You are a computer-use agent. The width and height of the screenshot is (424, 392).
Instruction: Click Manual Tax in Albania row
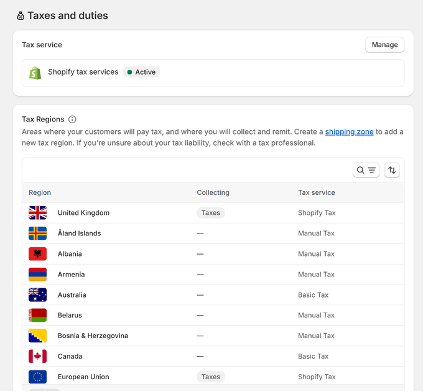316,254
